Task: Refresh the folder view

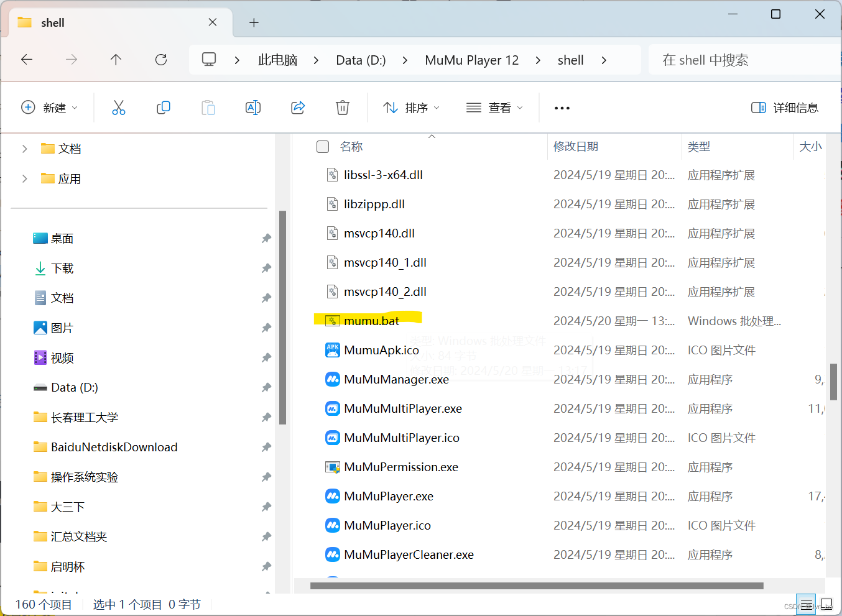Action: [x=160, y=59]
